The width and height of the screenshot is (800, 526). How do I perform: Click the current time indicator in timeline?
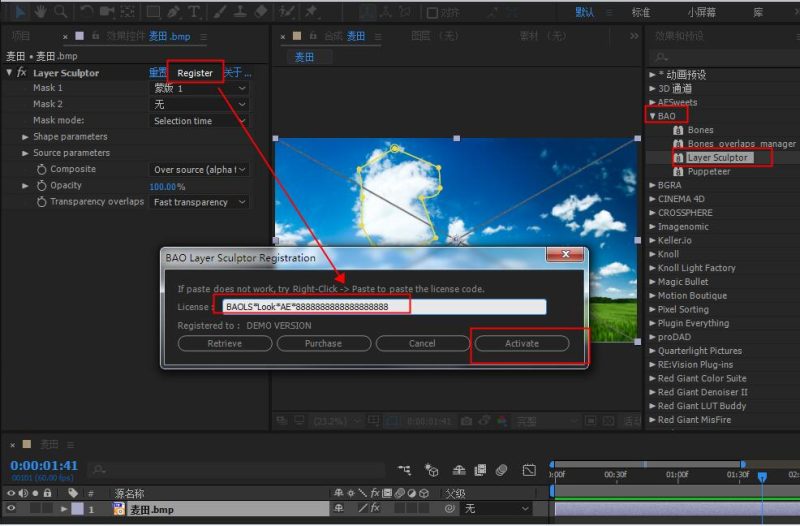(x=762, y=477)
